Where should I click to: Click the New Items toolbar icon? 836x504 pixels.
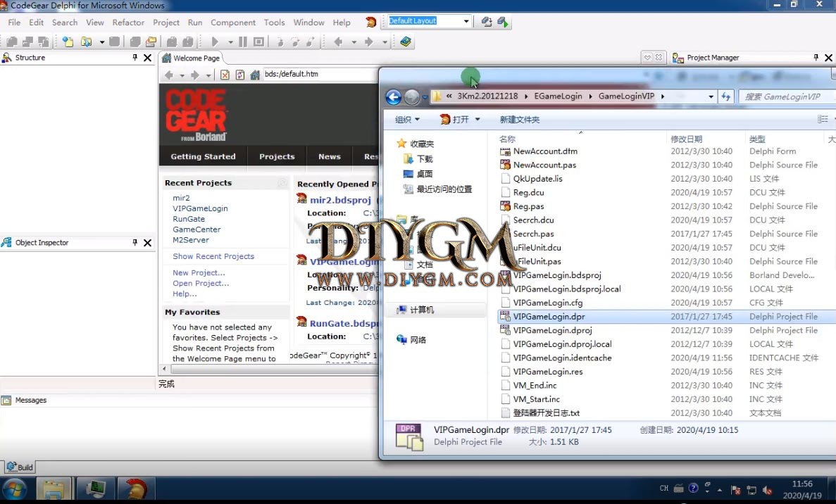click(x=68, y=42)
